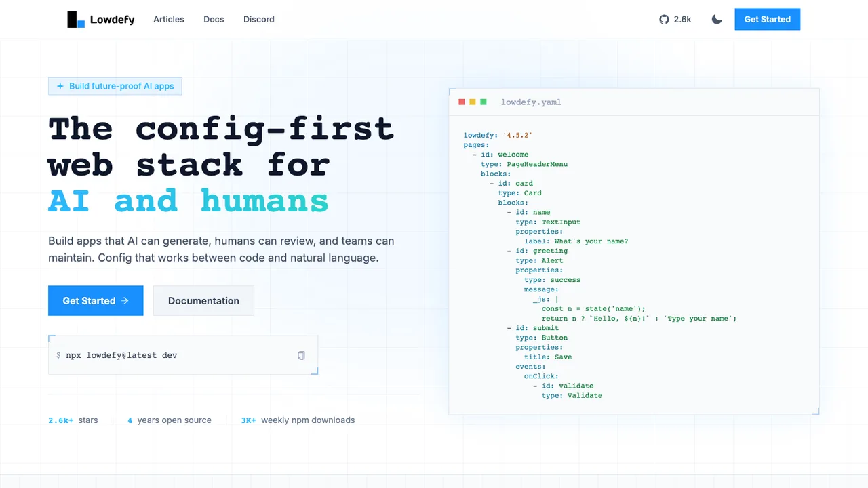
Task: Go to the Docs nav item
Action: pos(214,20)
